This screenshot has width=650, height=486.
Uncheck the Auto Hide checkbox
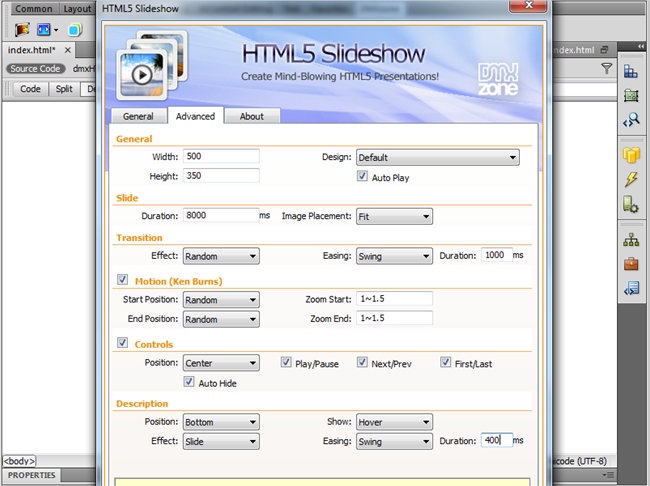[189, 382]
